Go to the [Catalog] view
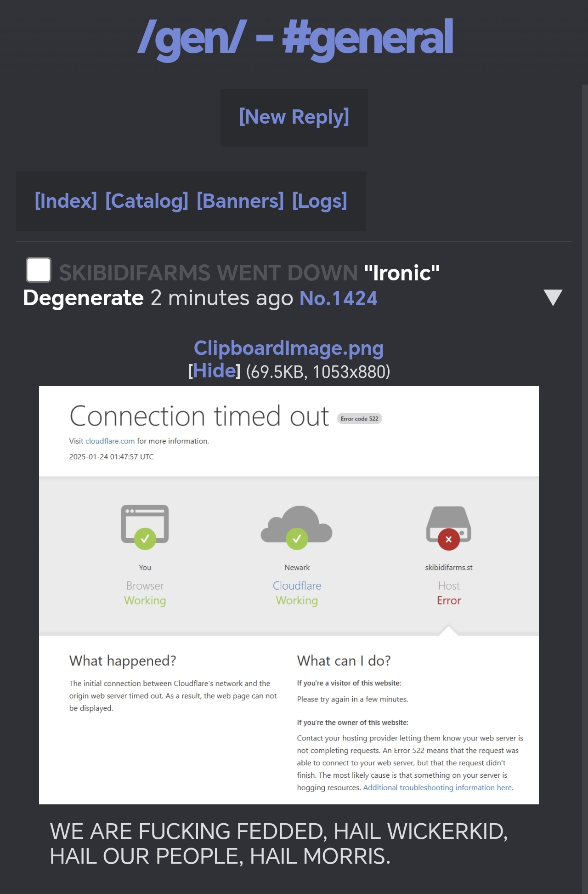The image size is (588, 894). pyautogui.click(x=147, y=201)
